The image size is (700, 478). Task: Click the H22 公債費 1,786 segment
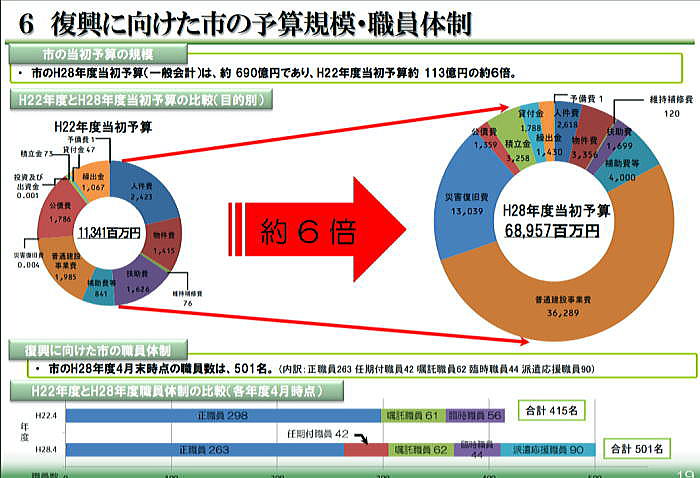pos(61,208)
